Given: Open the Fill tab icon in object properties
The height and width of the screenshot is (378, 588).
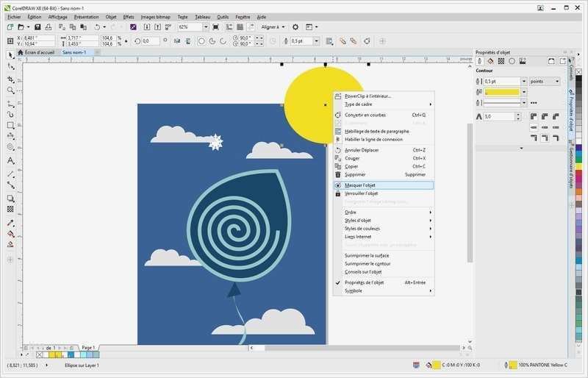Looking at the screenshot, I should click(490, 61).
